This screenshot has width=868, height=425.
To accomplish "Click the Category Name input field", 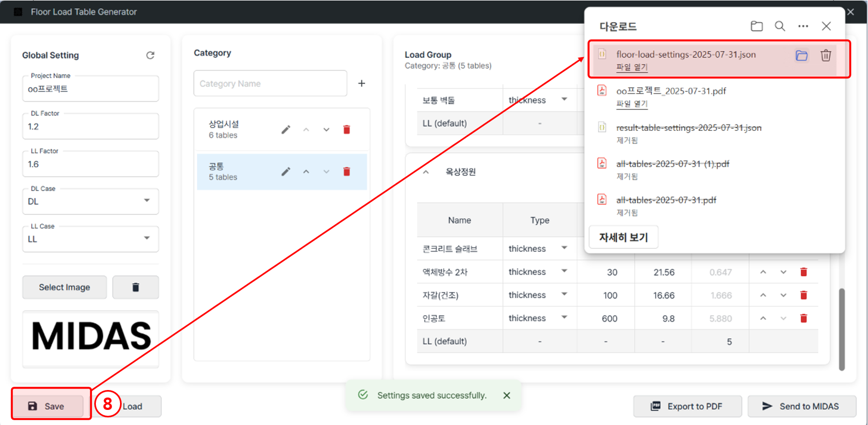I will [270, 83].
